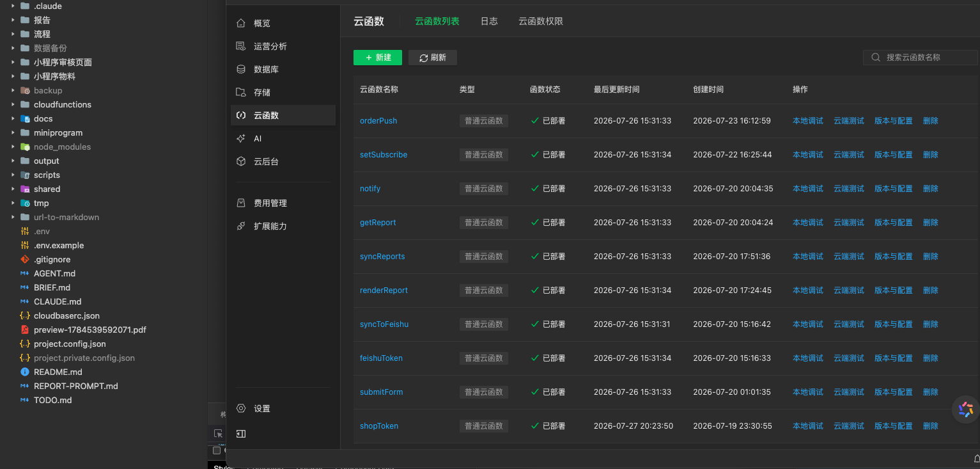Open project.config.json in the file tree
The height and width of the screenshot is (469, 980).
[x=70, y=344]
